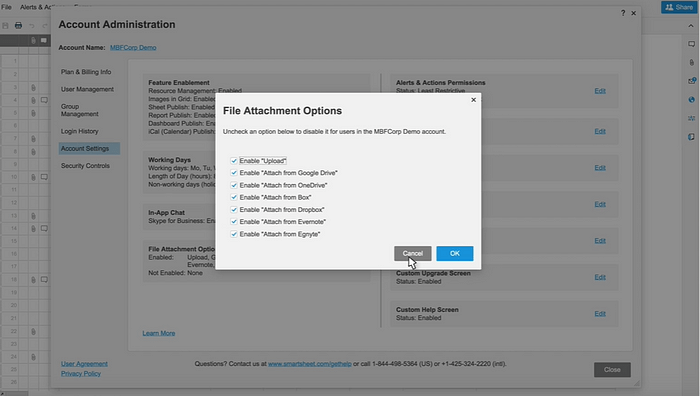Close the File Attachment Options dialog
This screenshot has height=396, width=700.
473,100
